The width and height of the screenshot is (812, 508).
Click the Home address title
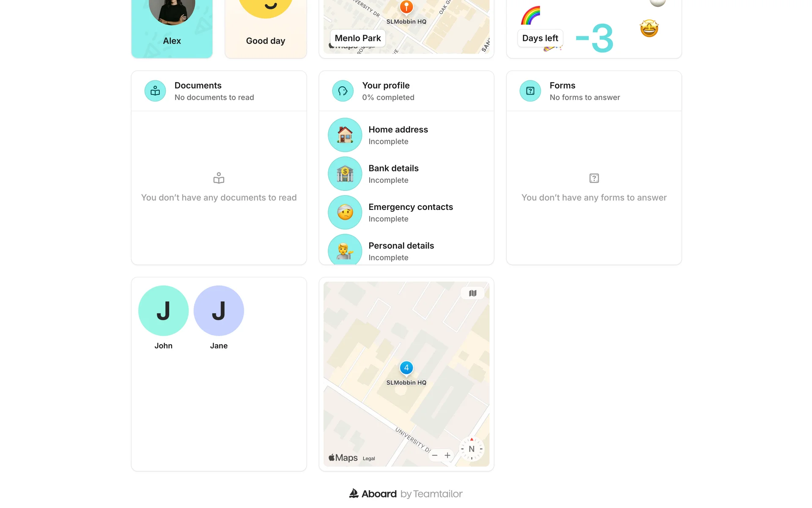(x=398, y=130)
